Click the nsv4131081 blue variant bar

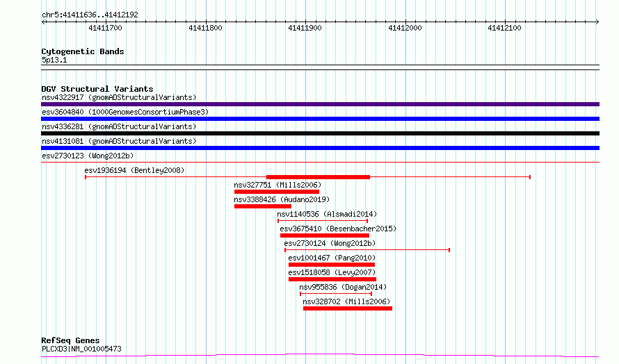[x=320, y=148]
